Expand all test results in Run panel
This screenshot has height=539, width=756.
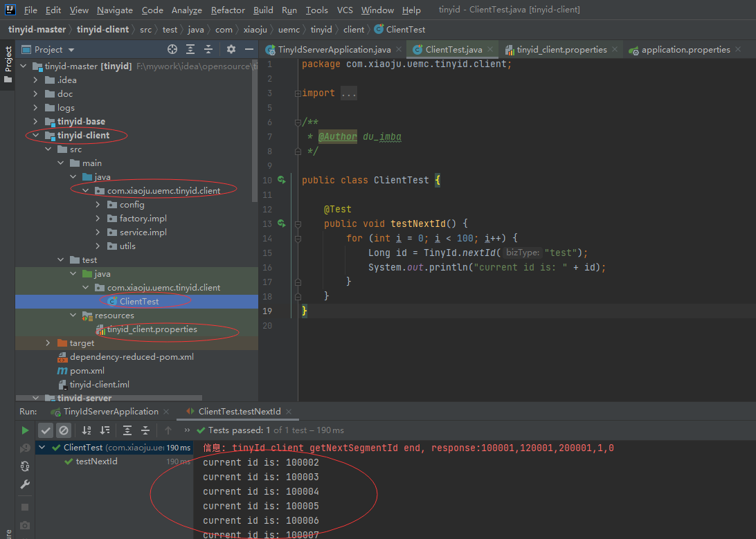[127, 430]
